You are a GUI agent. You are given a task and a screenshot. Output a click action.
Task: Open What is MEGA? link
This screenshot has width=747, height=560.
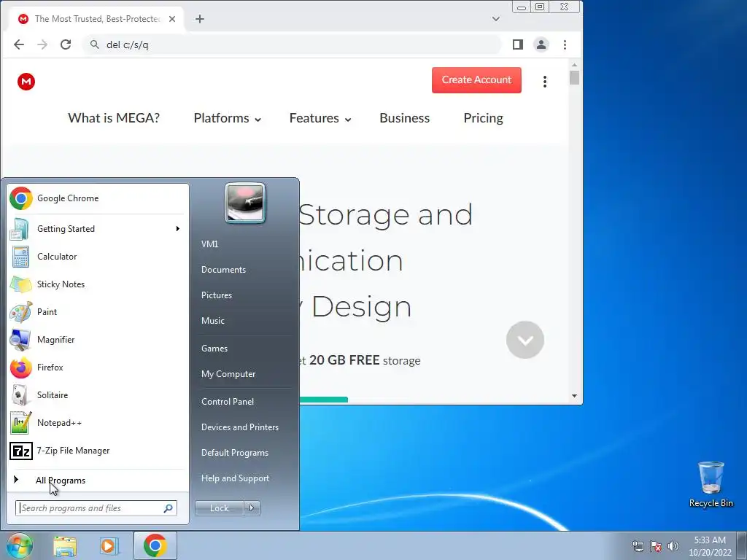[x=114, y=118]
